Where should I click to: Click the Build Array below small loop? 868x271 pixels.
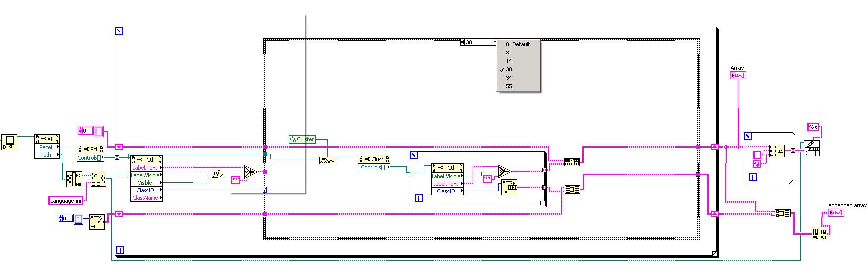pyautogui.click(x=783, y=213)
